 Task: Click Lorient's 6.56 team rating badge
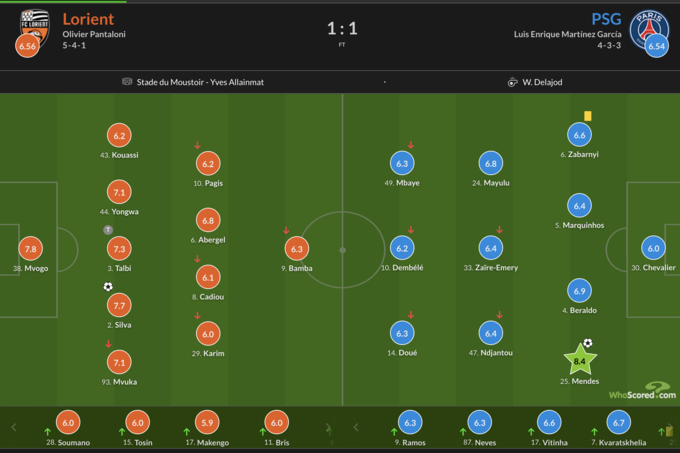pos(28,47)
